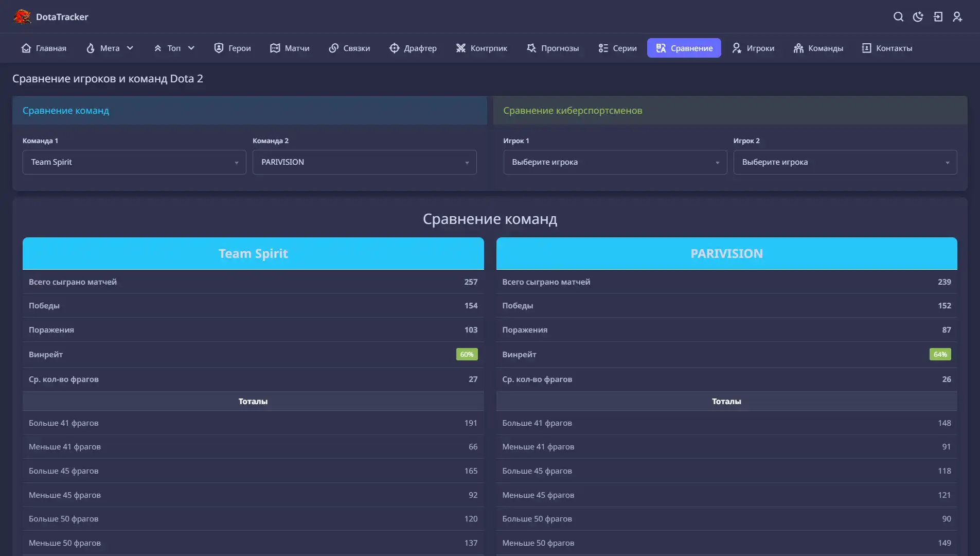The width and height of the screenshot is (980, 556).
Task: Open the Связки menu link
Action: [x=349, y=48]
